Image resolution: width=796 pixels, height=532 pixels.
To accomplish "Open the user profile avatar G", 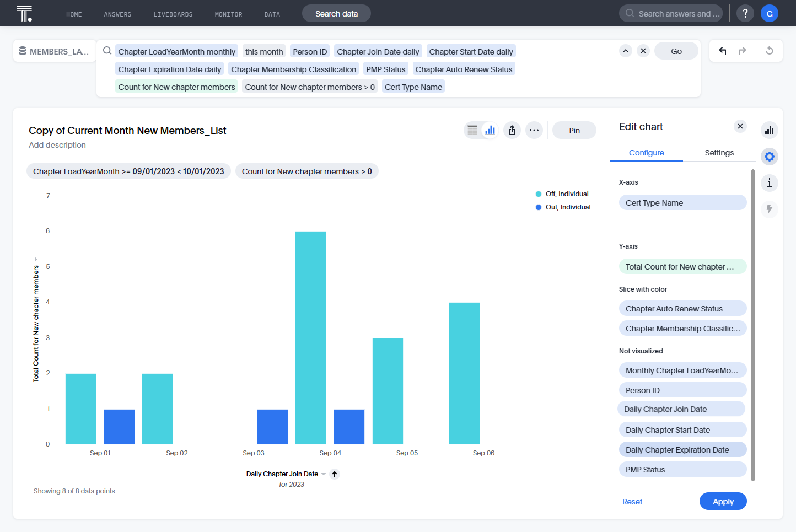I will tap(770, 13).
